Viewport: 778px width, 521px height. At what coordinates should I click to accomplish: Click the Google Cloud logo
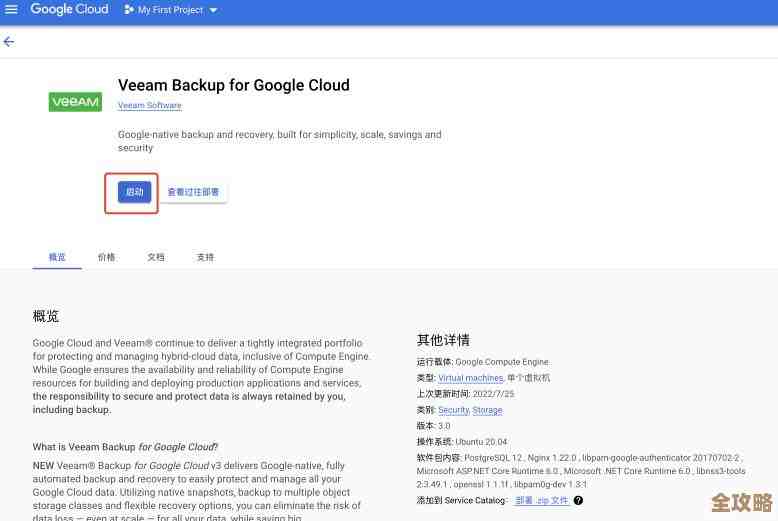[69, 9]
